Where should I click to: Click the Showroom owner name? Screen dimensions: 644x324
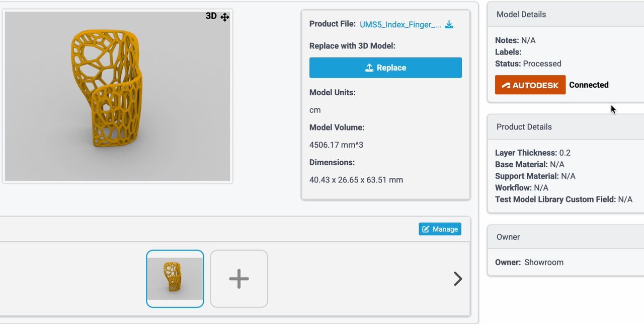544,262
